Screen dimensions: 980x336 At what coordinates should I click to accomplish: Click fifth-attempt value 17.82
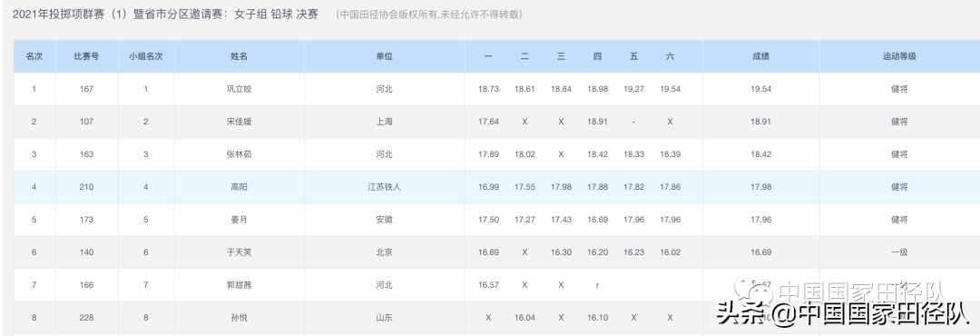coord(633,186)
